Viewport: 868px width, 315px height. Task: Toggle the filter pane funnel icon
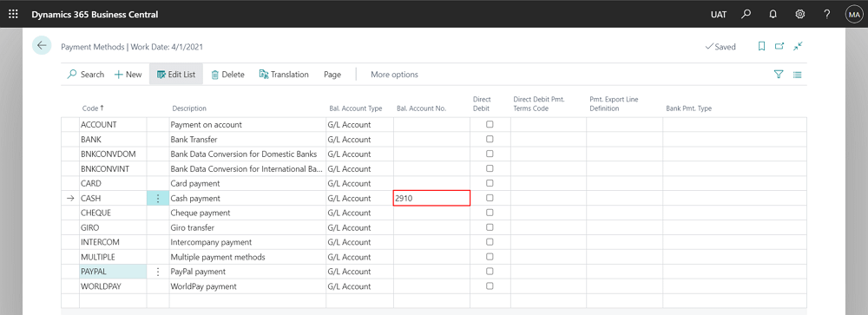click(x=779, y=74)
